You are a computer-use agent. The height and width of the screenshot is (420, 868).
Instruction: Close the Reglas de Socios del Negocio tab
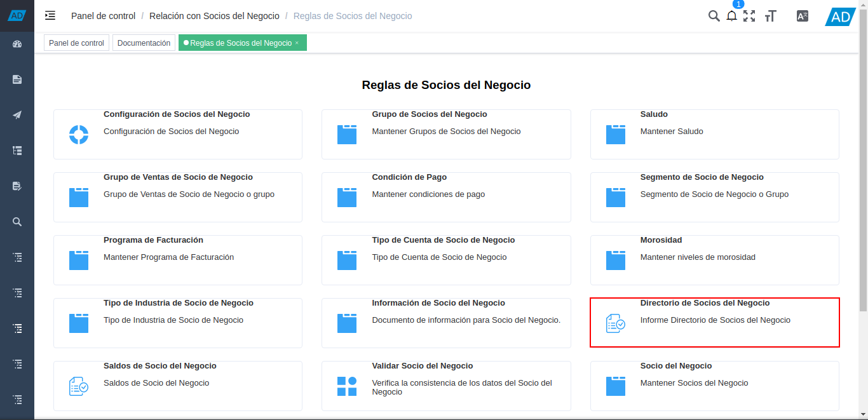[295, 43]
